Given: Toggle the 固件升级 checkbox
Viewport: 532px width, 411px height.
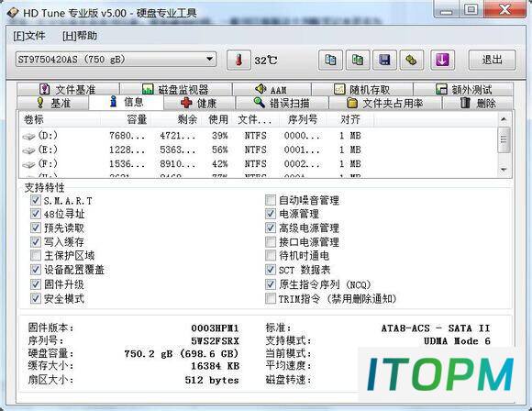Looking at the screenshot, I should [36, 284].
